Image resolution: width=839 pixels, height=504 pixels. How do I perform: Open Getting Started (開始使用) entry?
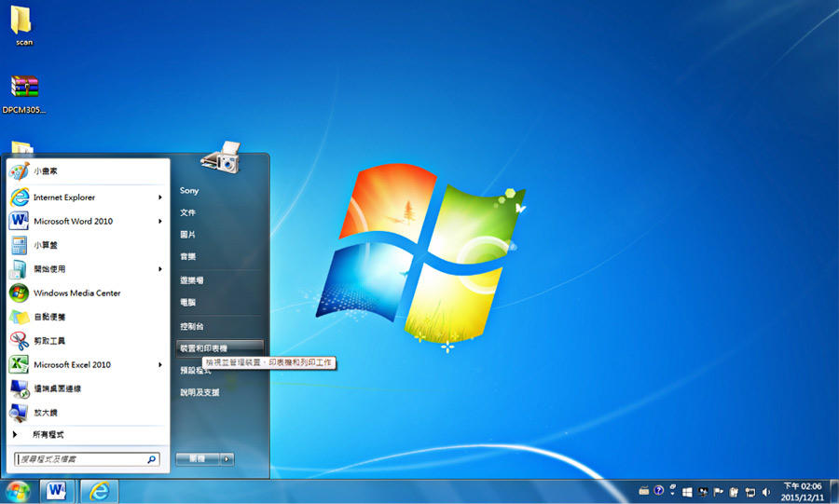click(x=89, y=269)
